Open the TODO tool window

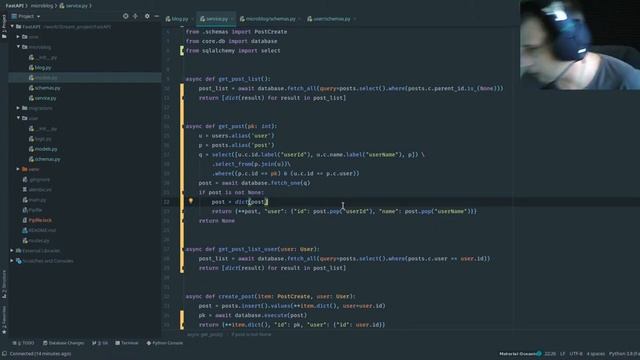23,343
